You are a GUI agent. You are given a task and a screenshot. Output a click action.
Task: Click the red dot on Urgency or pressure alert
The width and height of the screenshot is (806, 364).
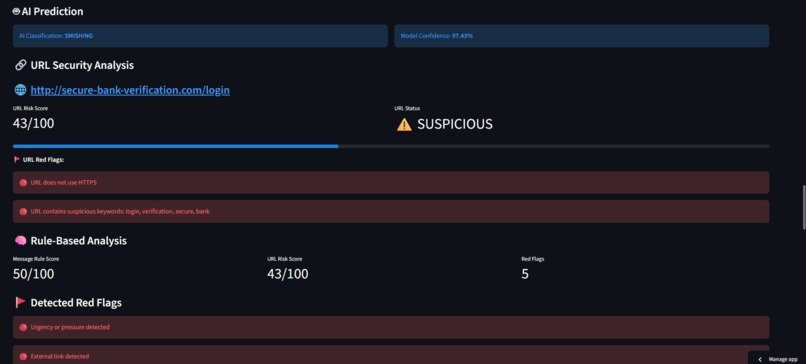pyautogui.click(x=23, y=327)
